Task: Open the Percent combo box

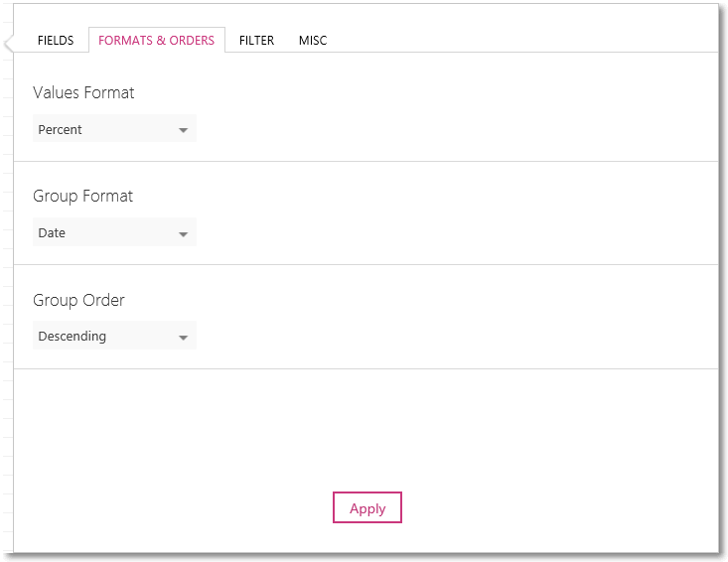Action: pyautogui.click(x=114, y=128)
